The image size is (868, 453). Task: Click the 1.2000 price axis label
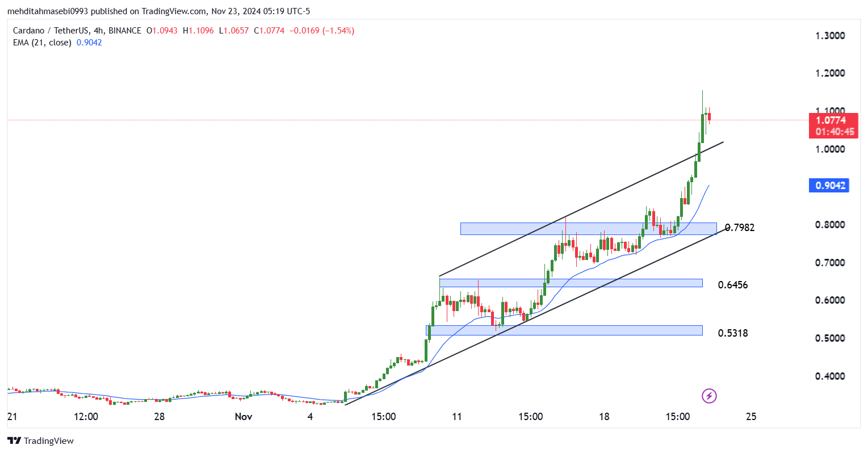click(830, 73)
